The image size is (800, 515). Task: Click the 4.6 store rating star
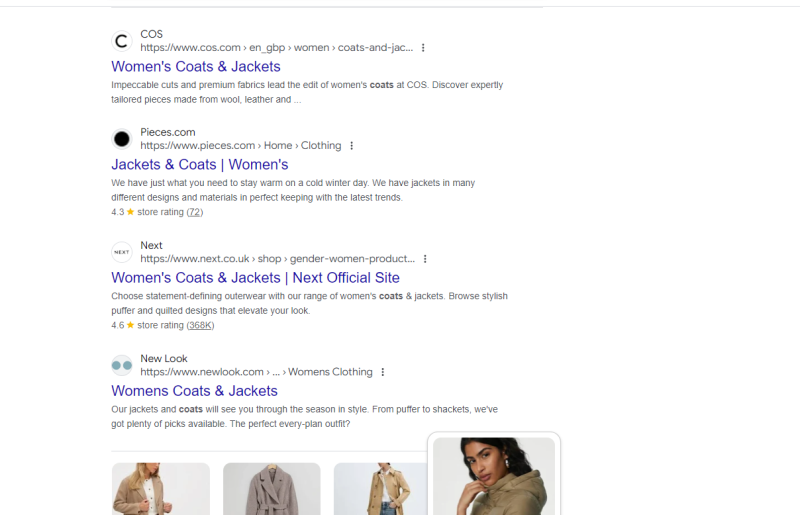(131, 325)
